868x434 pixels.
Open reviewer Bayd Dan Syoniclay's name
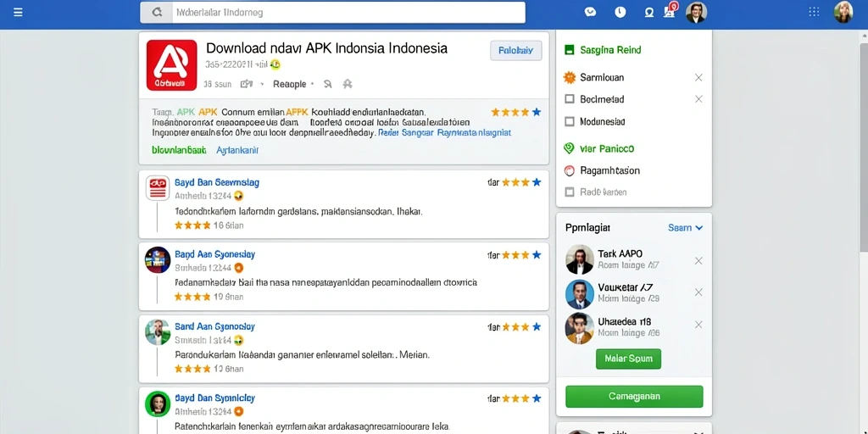214,398
